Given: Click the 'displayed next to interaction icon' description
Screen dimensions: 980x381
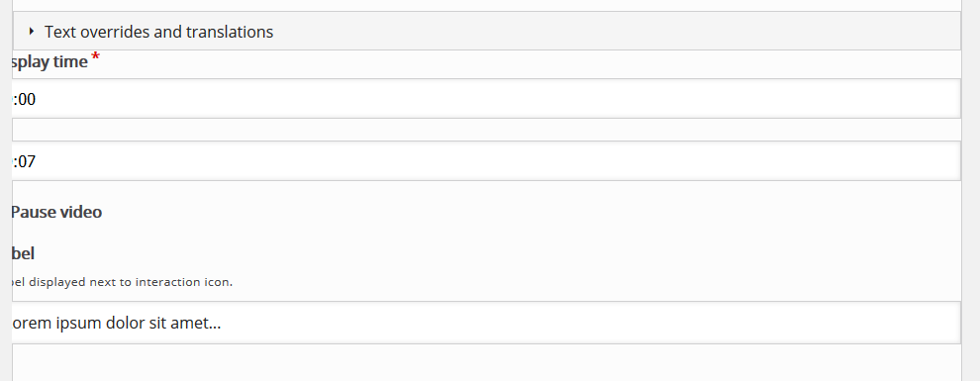Looking at the screenshot, I should [122, 282].
